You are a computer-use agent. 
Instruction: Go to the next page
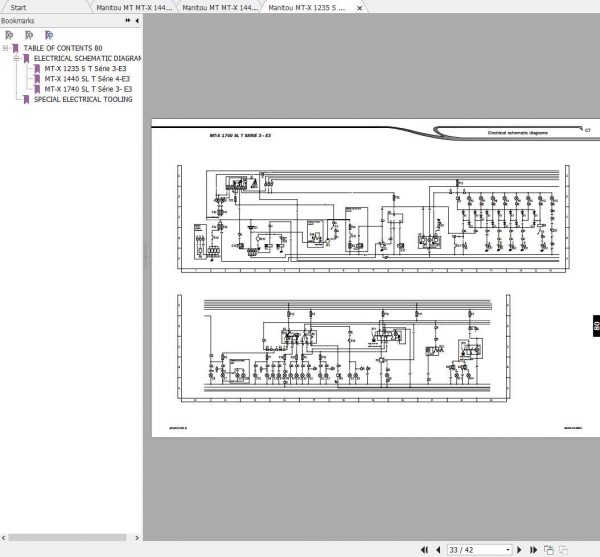click(519, 550)
